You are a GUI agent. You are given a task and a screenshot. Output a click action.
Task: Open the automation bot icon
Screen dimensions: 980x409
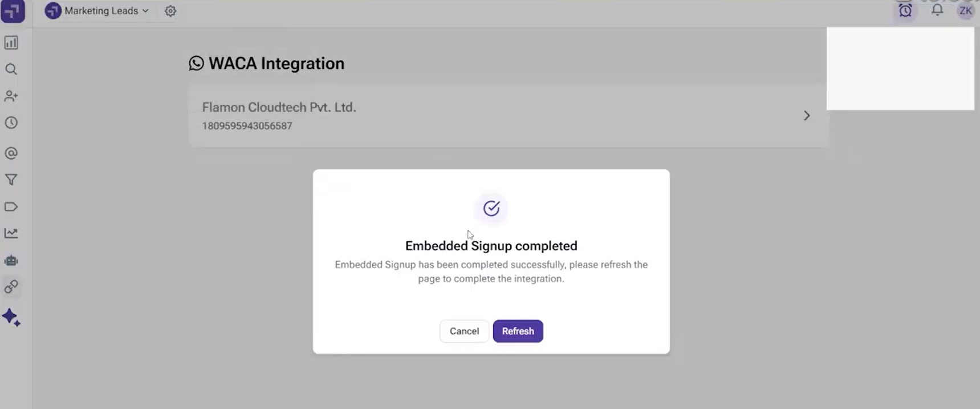pyautogui.click(x=11, y=261)
